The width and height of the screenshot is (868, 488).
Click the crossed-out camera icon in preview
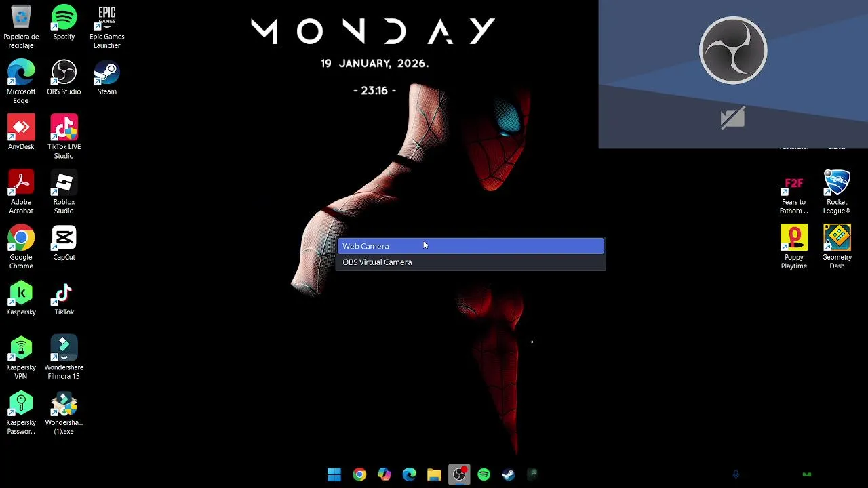(732, 119)
